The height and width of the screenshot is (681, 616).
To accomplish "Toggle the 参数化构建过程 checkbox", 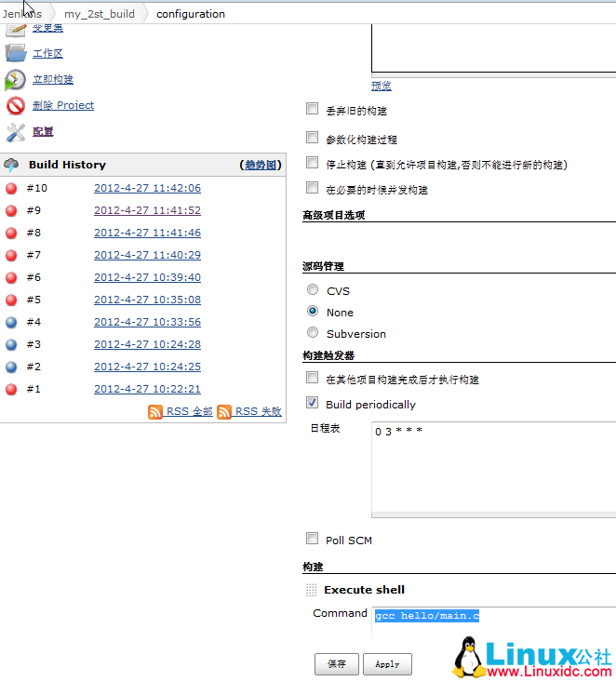I will pos(313,138).
